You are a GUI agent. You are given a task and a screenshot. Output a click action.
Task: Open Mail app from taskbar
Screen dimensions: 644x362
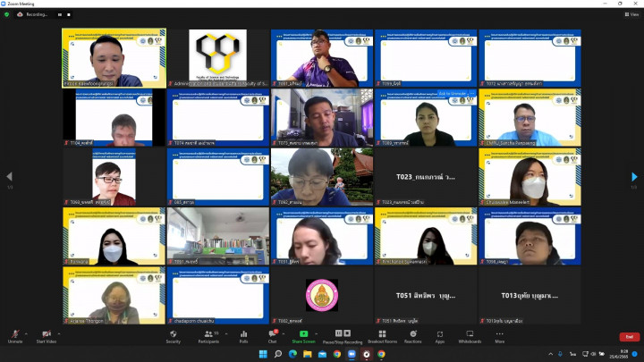322,354
